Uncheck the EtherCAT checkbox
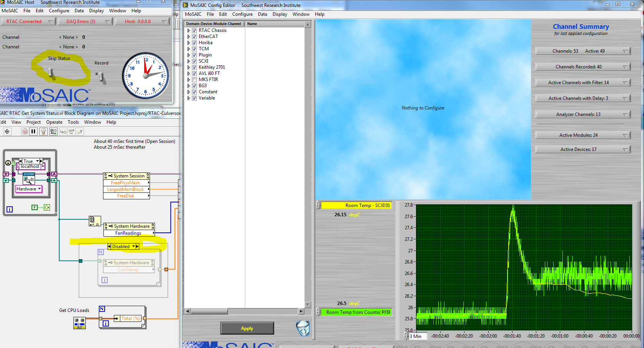 click(195, 36)
